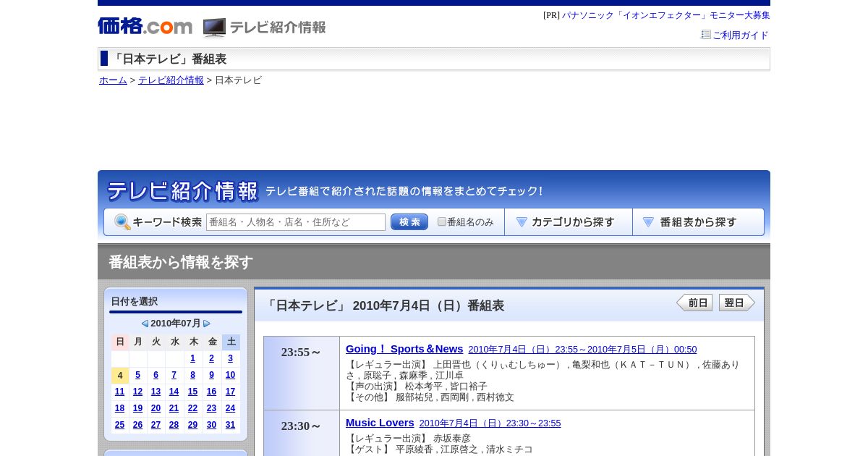Click the テレビ紹介情報 blue banner title
868x456 pixels.
click(182, 191)
